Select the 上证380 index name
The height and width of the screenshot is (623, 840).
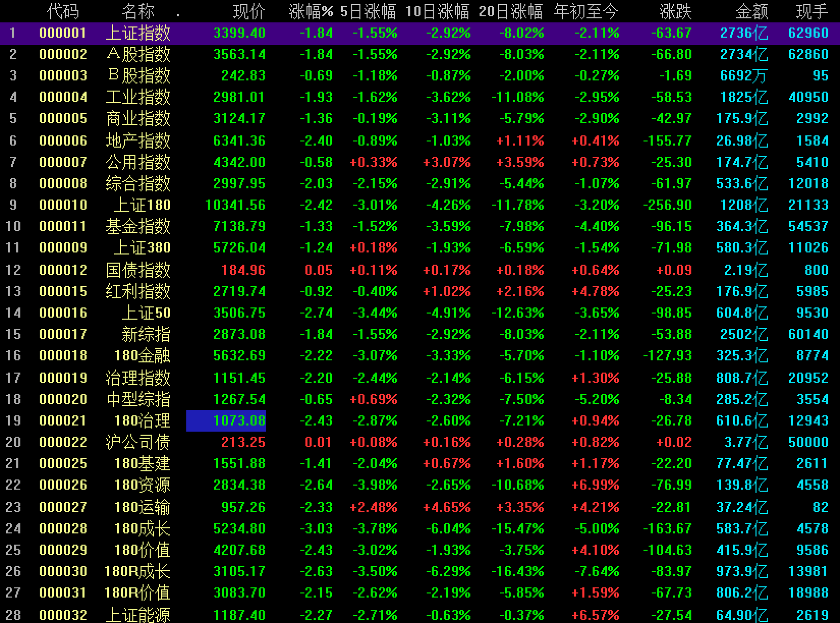tap(142, 248)
